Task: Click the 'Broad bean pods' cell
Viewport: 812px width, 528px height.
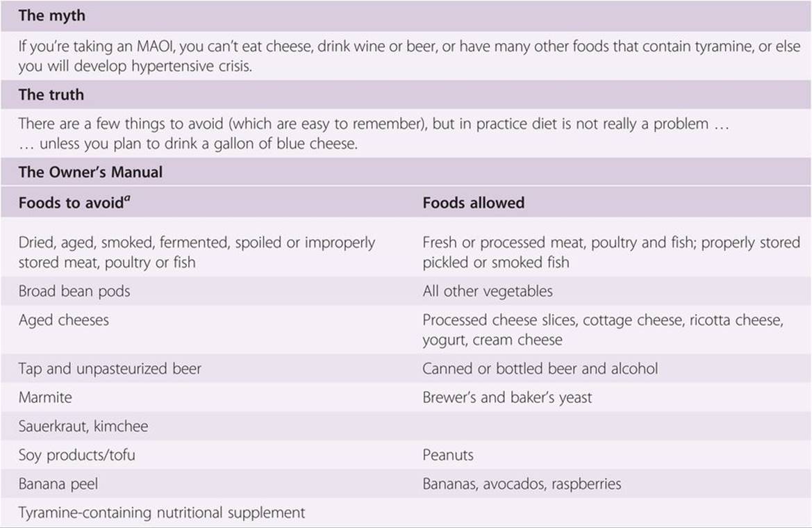Action: [x=74, y=291]
